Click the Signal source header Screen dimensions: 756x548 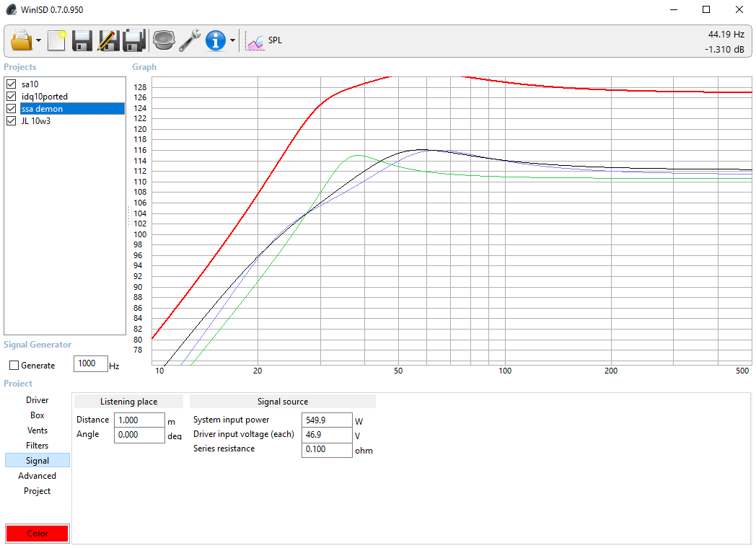[x=283, y=402]
